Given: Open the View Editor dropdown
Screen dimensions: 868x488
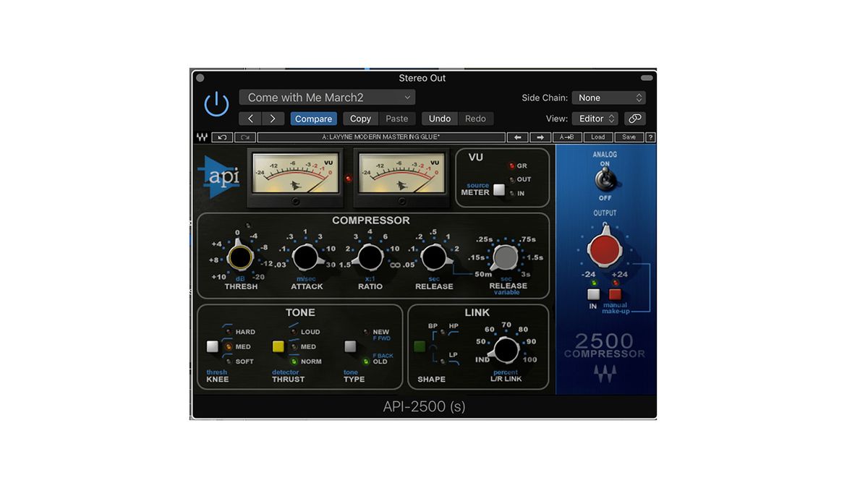Looking at the screenshot, I should (595, 119).
